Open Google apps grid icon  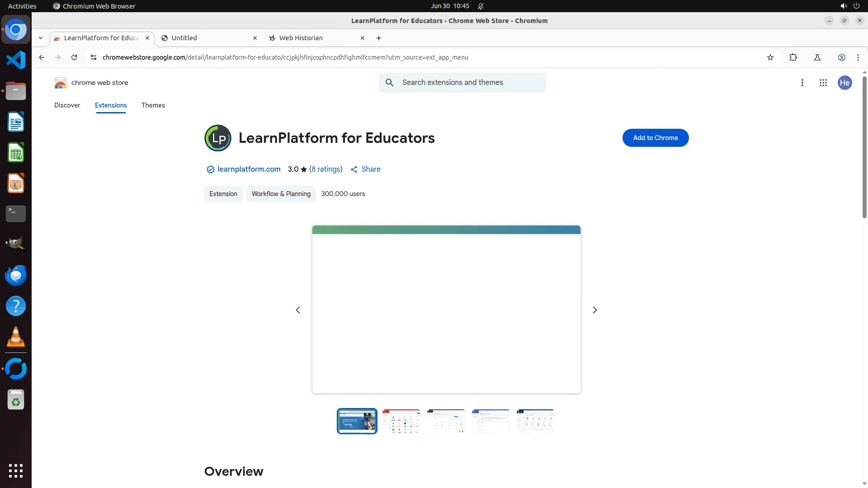823,83
